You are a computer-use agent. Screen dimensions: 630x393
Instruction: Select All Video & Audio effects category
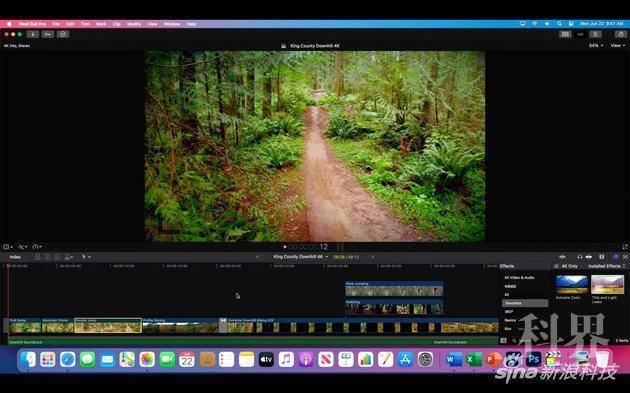(x=519, y=278)
